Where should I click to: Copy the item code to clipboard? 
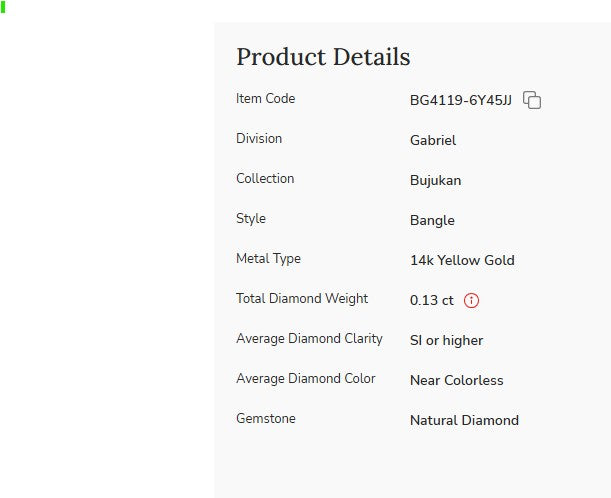click(x=532, y=100)
